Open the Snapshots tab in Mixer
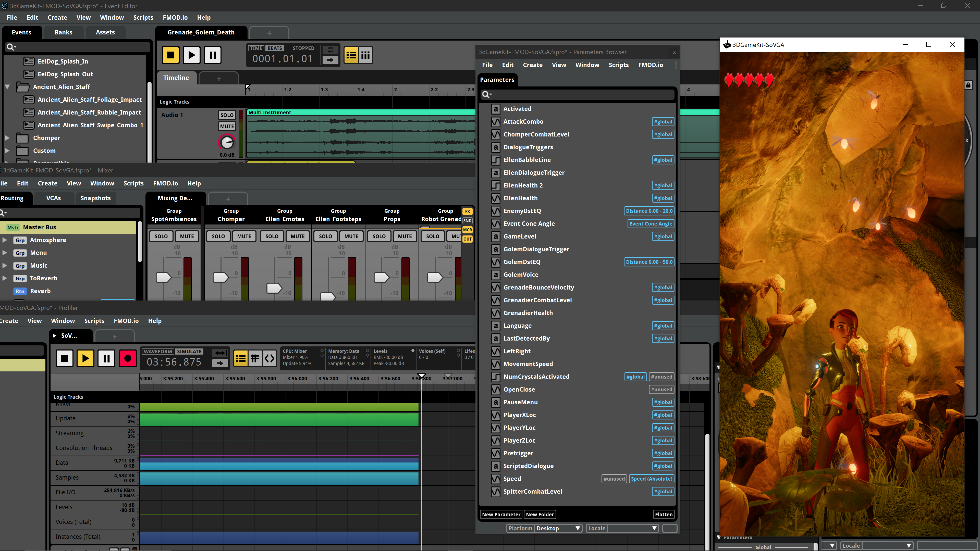 [x=95, y=198]
